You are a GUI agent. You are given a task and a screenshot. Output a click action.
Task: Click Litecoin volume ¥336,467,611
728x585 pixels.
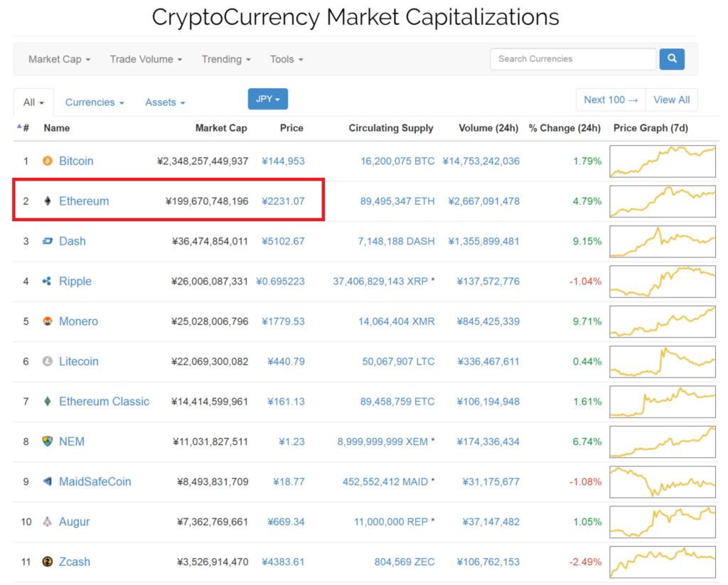488,361
